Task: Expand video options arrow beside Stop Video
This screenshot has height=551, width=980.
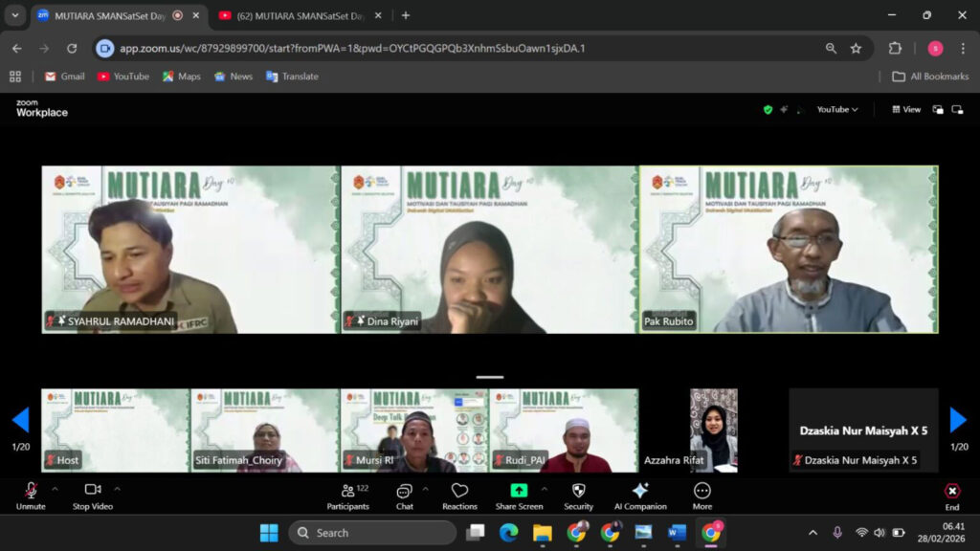Action: 117,489
